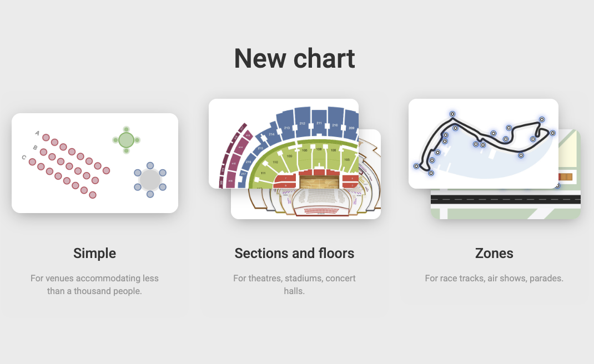594x364 pixels.
Task: Click the basketball court in the stadium preview
Action: (x=319, y=182)
